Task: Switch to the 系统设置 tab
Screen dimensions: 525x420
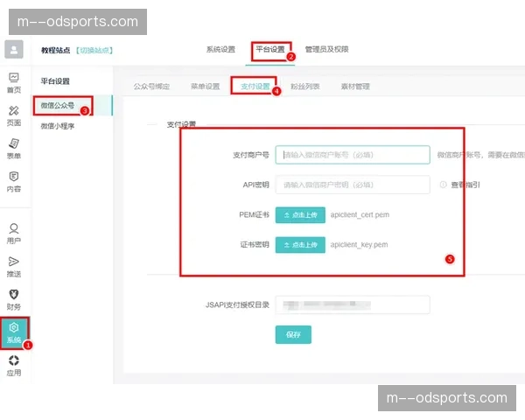Action: pyautogui.click(x=220, y=50)
